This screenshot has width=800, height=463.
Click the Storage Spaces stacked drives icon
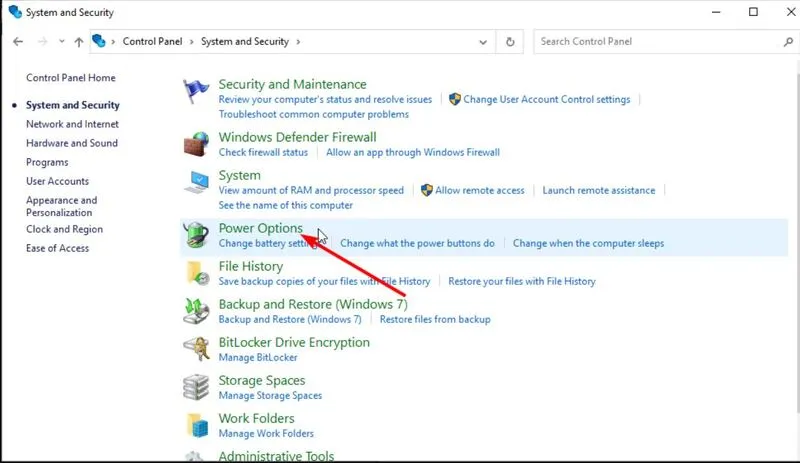pos(196,387)
